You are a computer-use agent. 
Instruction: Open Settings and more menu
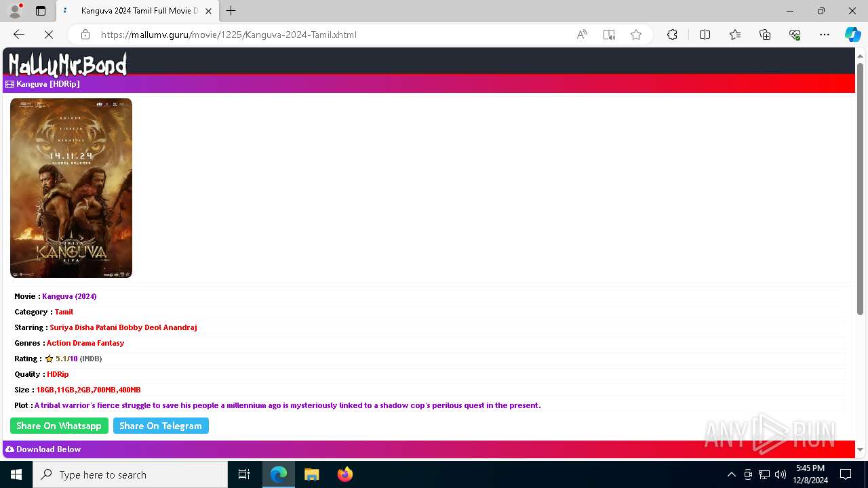(825, 35)
